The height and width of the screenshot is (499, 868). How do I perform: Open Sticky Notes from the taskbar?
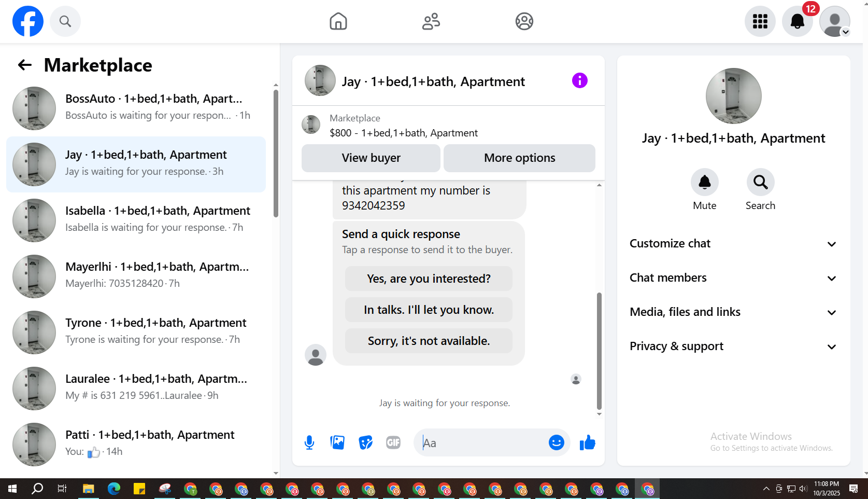[139, 489]
